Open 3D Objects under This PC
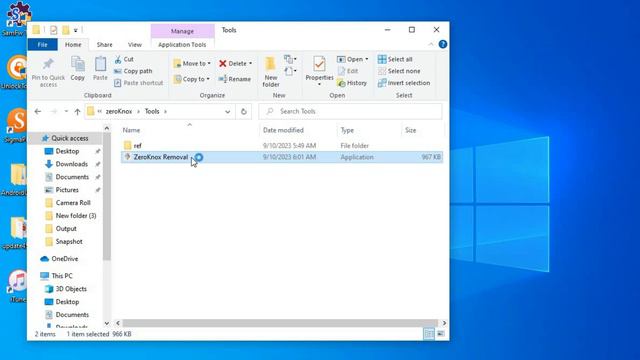The width and height of the screenshot is (640, 360). pyautogui.click(x=71, y=289)
